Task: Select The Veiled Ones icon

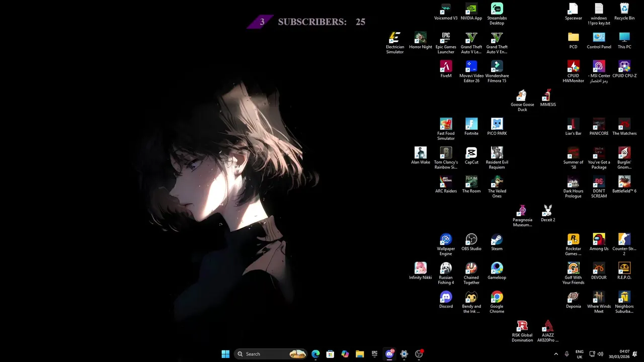Action: [x=497, y=187]
